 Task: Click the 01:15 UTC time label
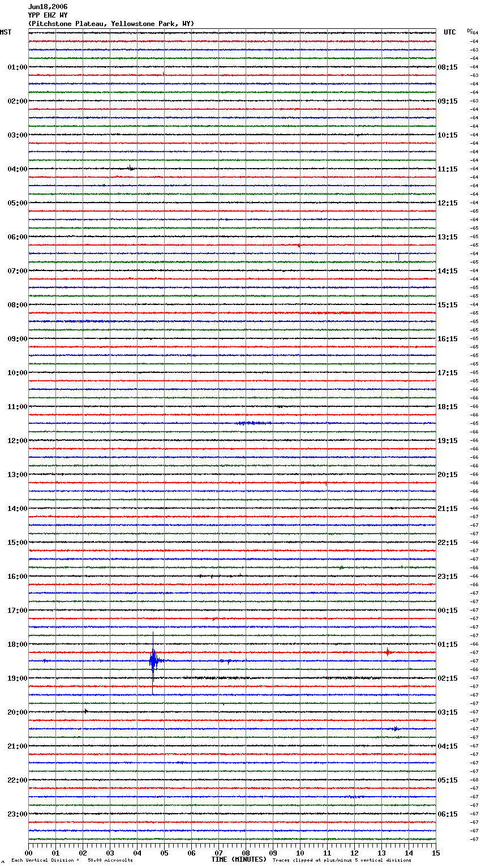click(x=448, y=644)
